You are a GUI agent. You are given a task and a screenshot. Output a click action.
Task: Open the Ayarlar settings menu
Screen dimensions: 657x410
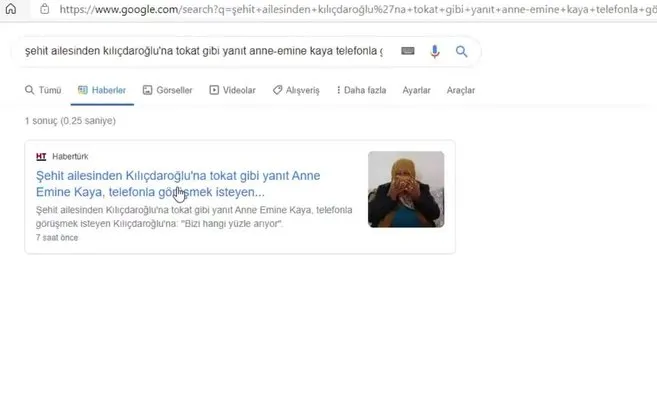point(416,90)
